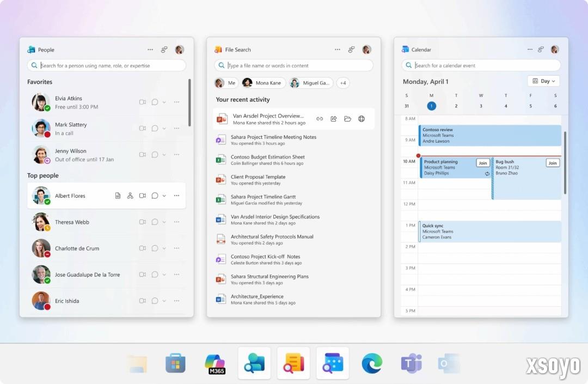Open Client Proposal Template file
The image size is (588, 384).
pos(293,180)
